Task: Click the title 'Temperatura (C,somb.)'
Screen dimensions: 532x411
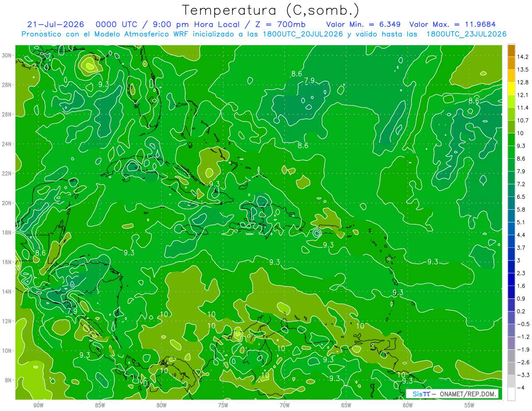Action: tap(270, 11)
